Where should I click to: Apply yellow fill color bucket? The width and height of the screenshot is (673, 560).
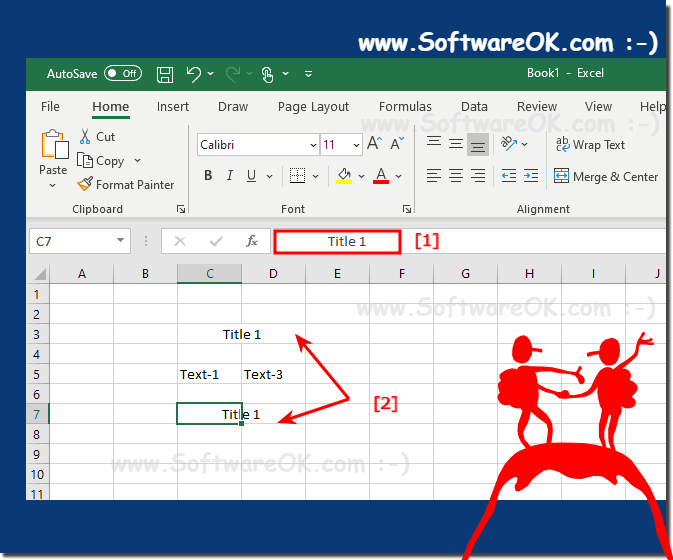click(344, 176)
